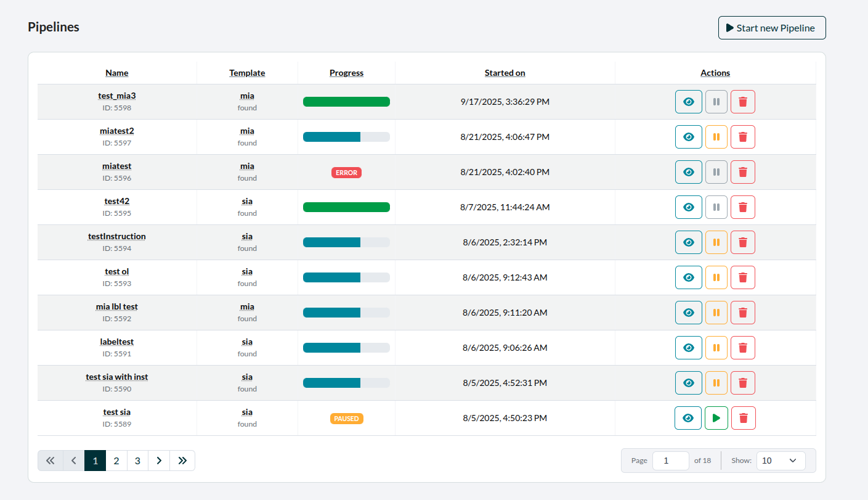868x500 pixels.
Task: Switch to page 2 of pipelines
Action: tap(116, 461)
